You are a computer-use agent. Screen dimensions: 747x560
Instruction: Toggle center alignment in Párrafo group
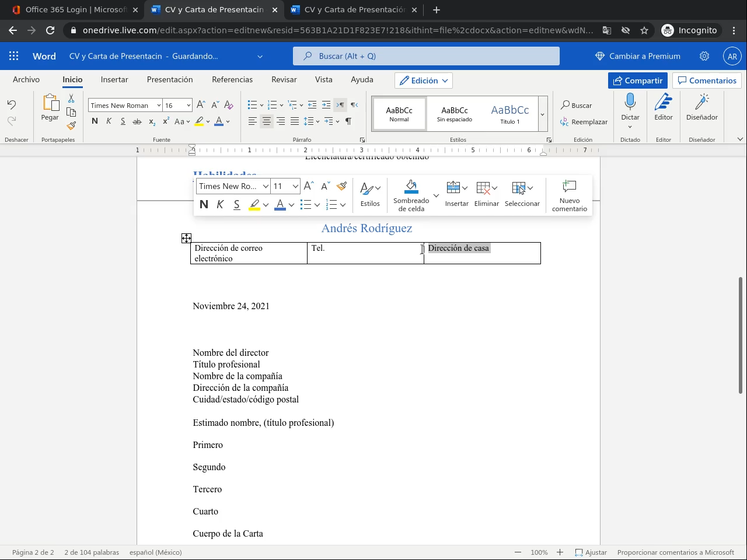pyautogui.click(x=267, y=121)
